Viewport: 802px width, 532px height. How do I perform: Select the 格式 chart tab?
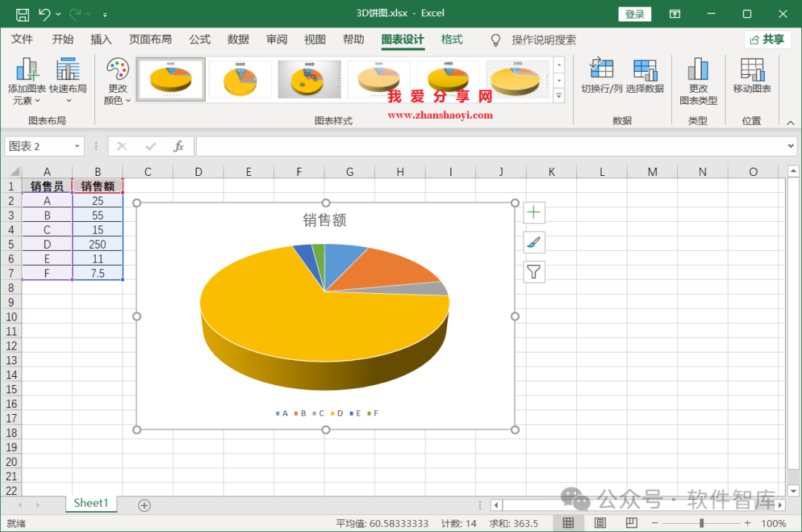(452, 40)
